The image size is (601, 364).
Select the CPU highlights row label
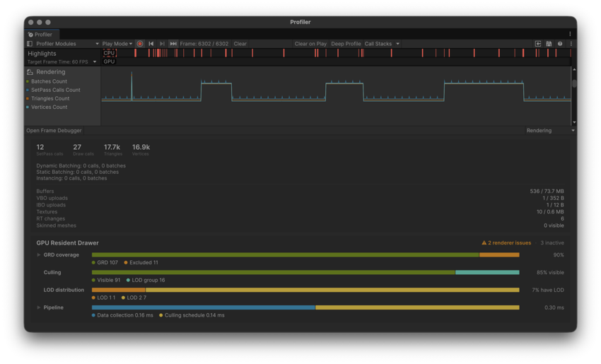tap(109, 53)
